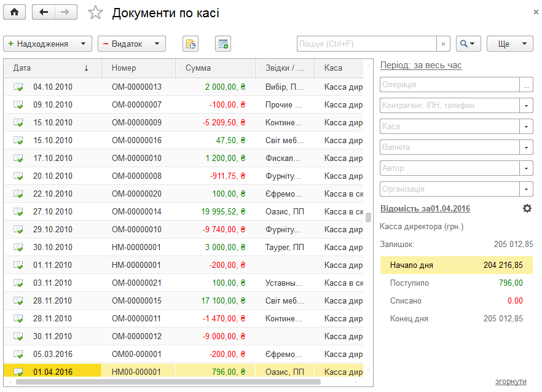Image resolution: width=542 pixels, height=392 pixels.
Task: Go to the home page icon
Action: 15,12
